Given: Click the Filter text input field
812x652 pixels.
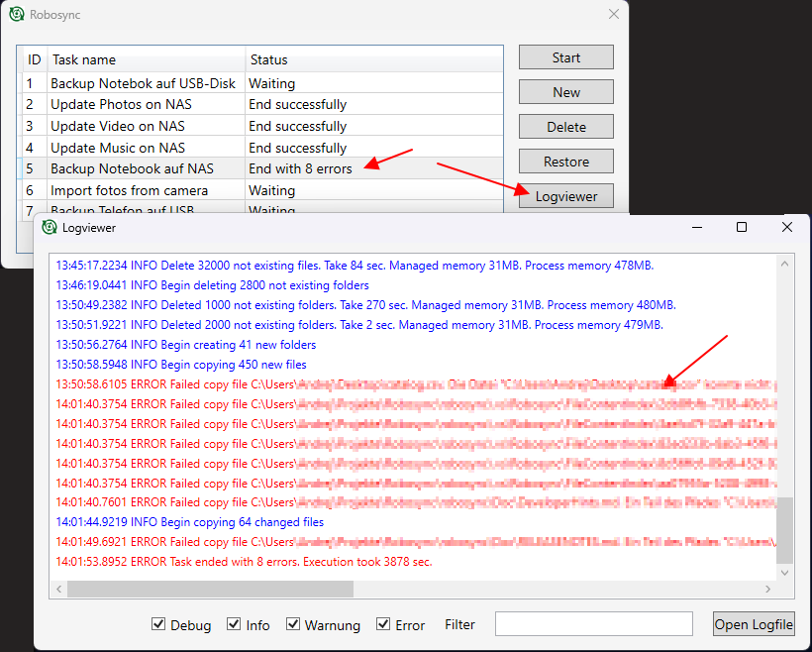Looking at the screenshot, I should (x=593, y=624).
